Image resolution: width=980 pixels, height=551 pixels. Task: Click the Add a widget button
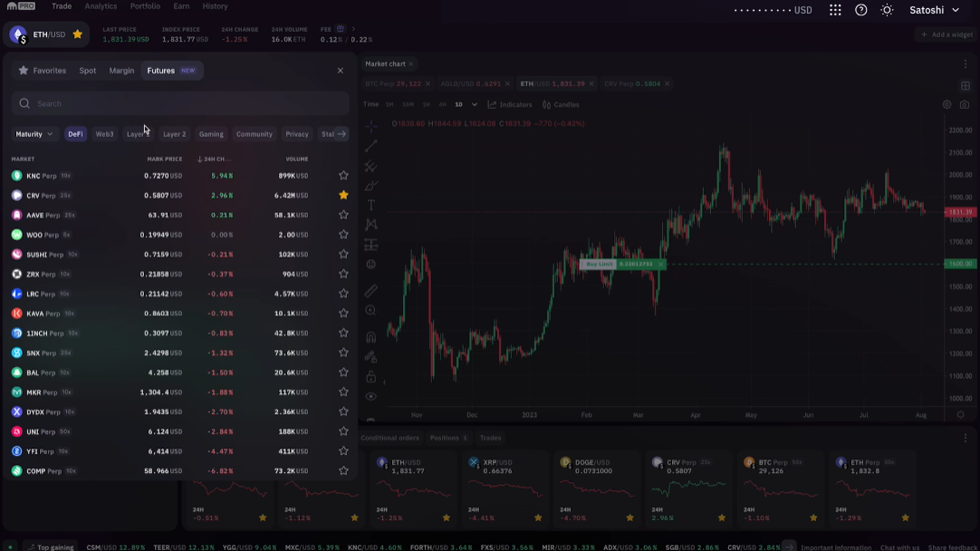point(946,35)
